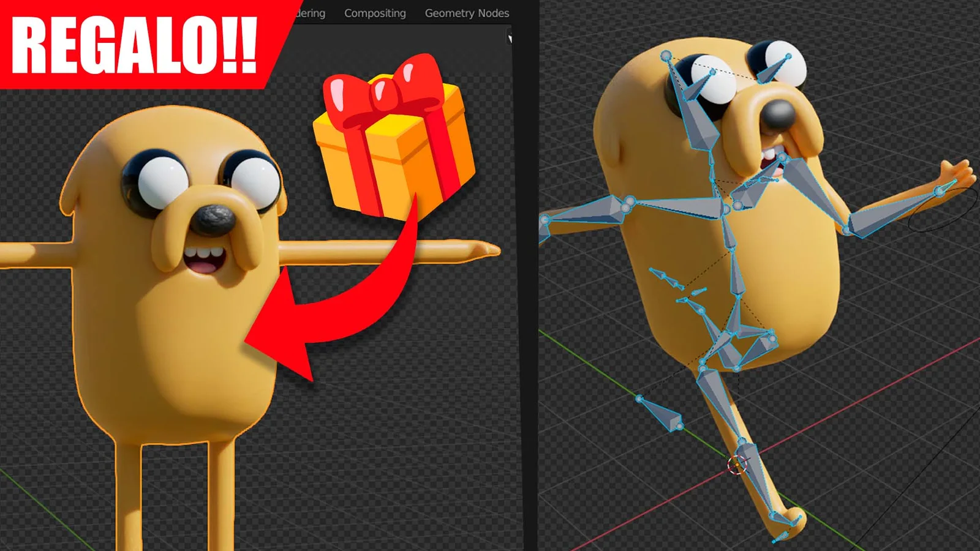Click the open mouth of the T-pose model
This screenshot has width=980, height=551.
pos(204,260)
